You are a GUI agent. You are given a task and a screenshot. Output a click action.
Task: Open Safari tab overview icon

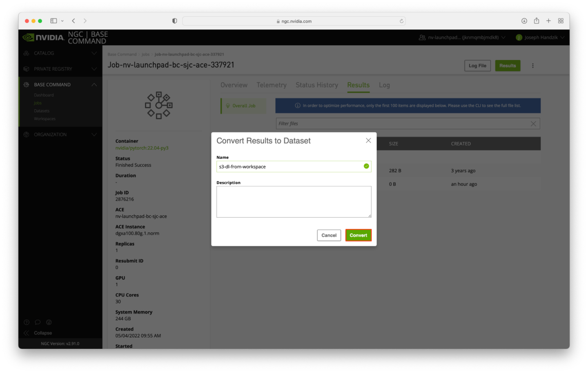tap(561, 21)
